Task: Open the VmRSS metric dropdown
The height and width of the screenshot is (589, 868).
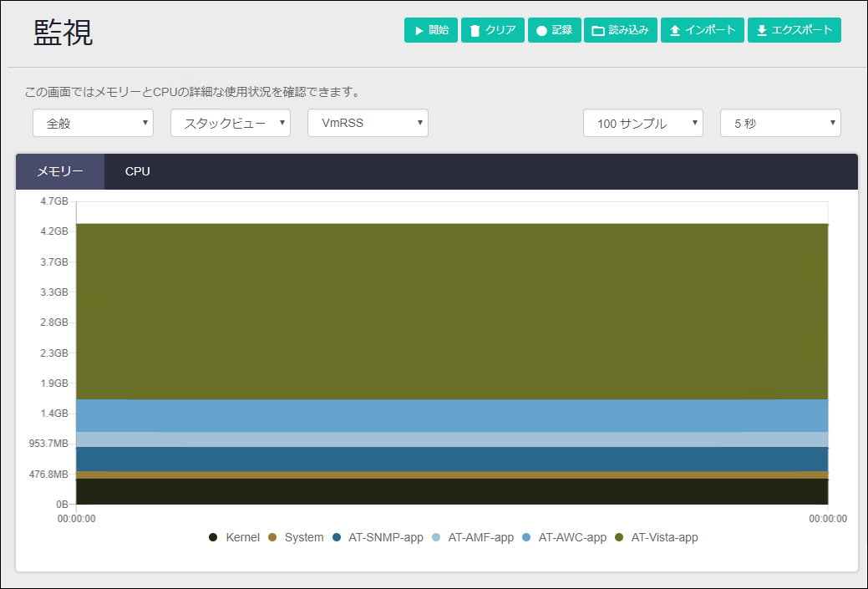Action: pos(368,123)
